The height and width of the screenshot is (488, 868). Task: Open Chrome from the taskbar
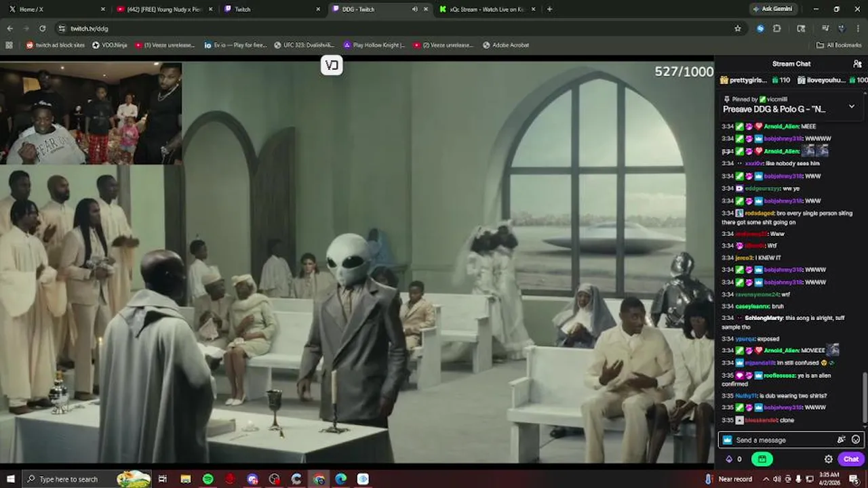319,479
